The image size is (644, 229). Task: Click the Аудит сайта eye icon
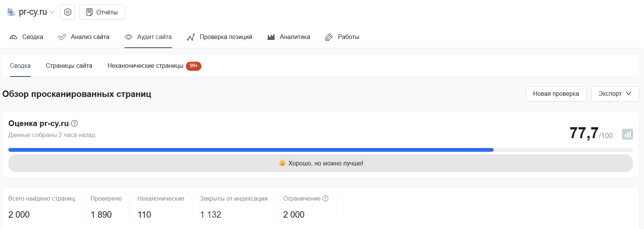(x=128, y=37)
